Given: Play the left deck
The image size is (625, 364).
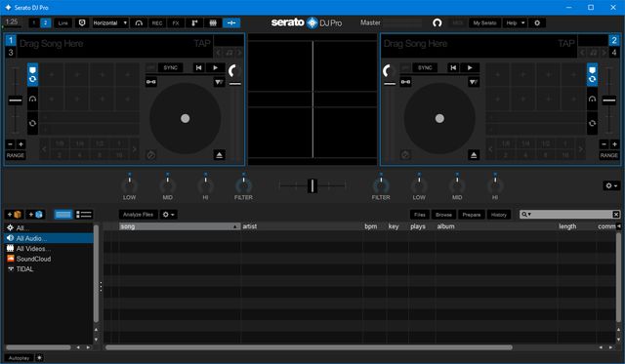Looking at the screenshot, I should [215, 67].
